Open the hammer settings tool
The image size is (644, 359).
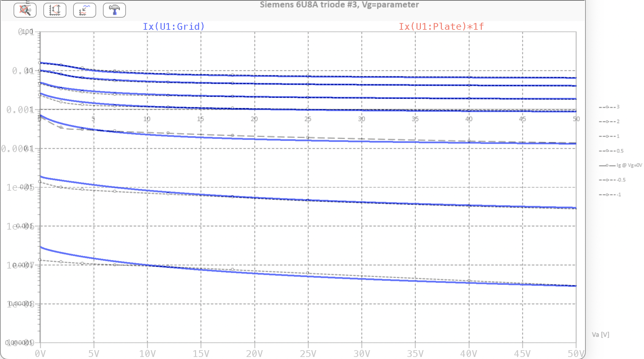point(114,10)
